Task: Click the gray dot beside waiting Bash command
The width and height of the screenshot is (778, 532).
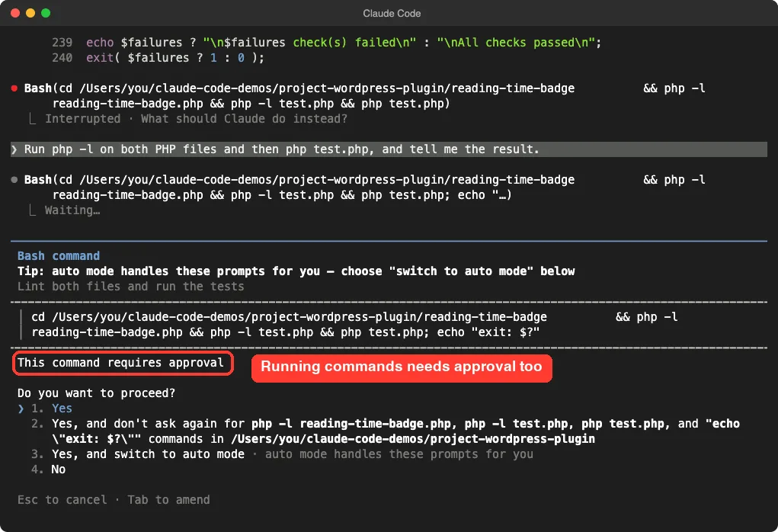Action: [14, 180]
